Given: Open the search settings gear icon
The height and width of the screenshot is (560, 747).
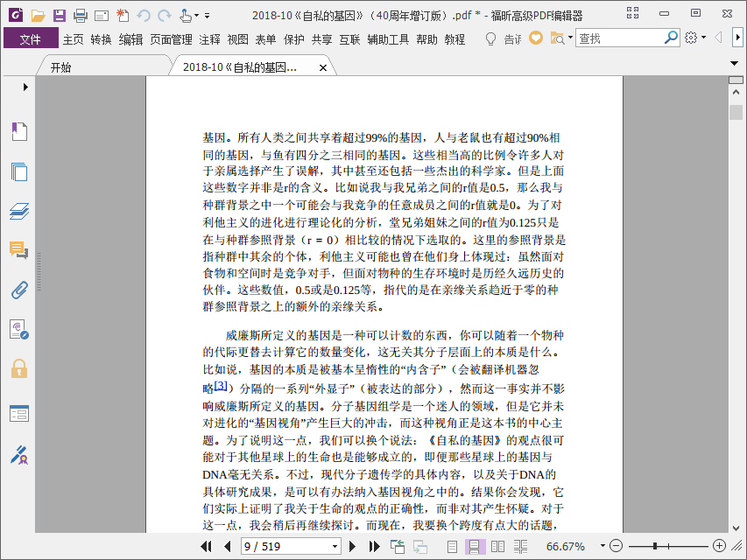Looking at the screenshot, I should pyautogui.click(x=691, y=38).
